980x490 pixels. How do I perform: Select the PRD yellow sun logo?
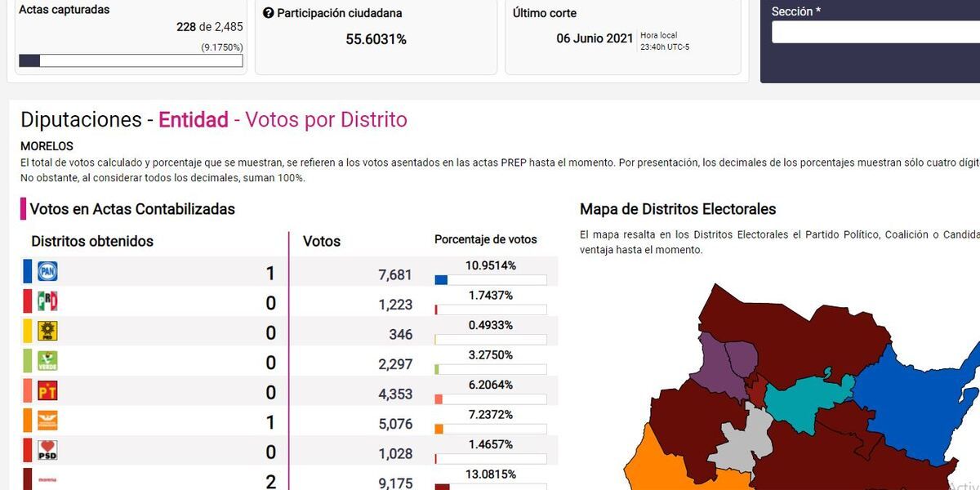(x=47, y=331)
